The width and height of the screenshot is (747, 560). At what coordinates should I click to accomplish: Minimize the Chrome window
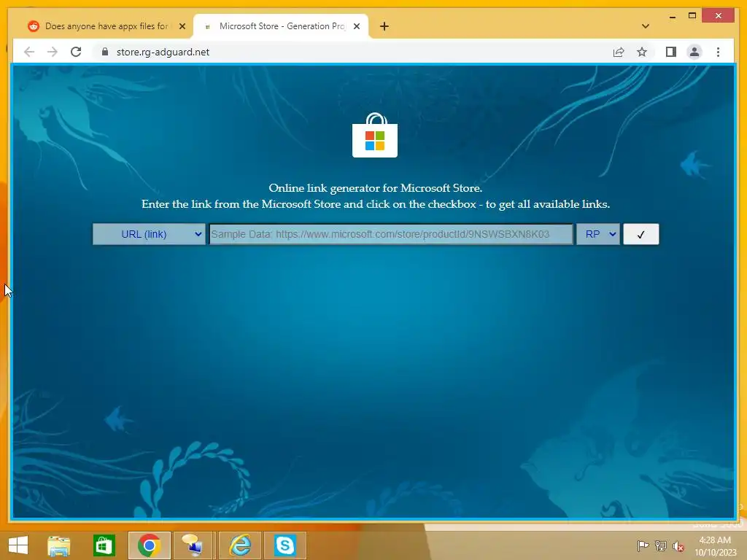click(672, 16)
